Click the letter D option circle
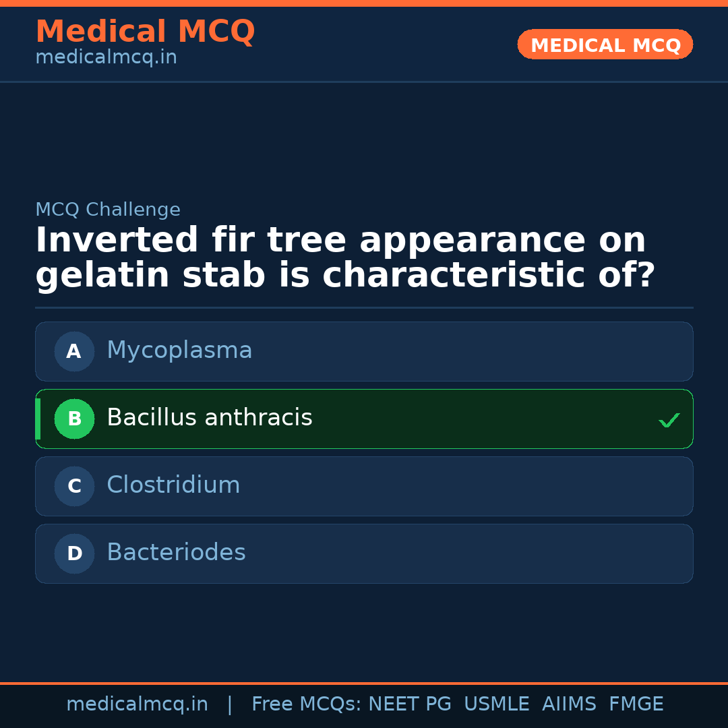This screenshot has width=728, height=728. coord(74,553)
